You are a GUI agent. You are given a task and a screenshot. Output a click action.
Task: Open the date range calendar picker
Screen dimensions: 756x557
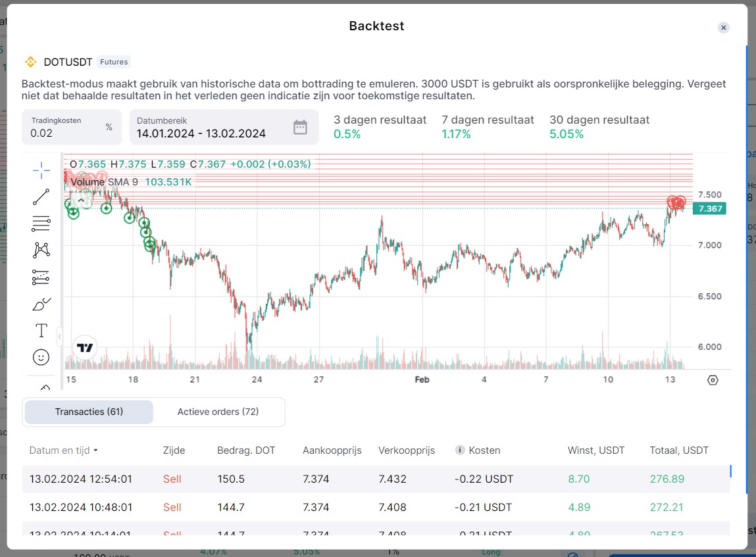pyautogui.click(x=300, y=128)
